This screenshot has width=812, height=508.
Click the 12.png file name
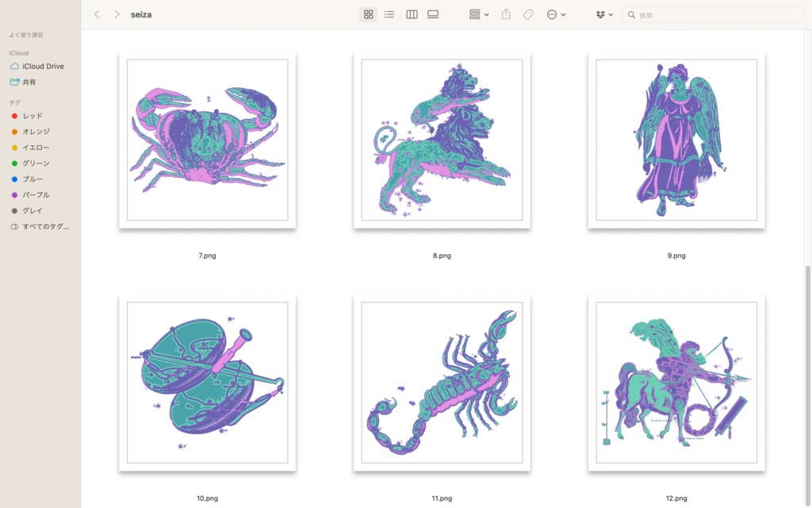click(676, 498)
